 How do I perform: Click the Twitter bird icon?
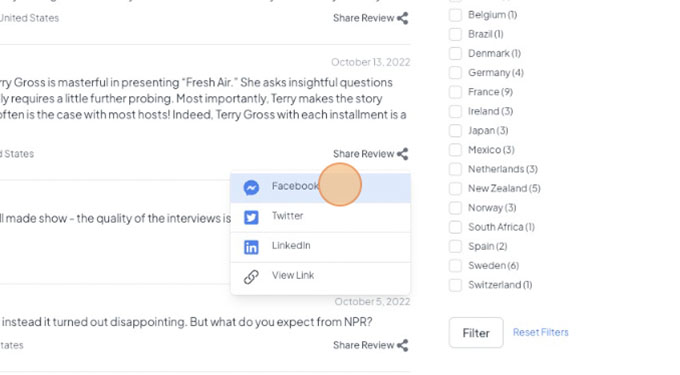click(x=251, y=217)
